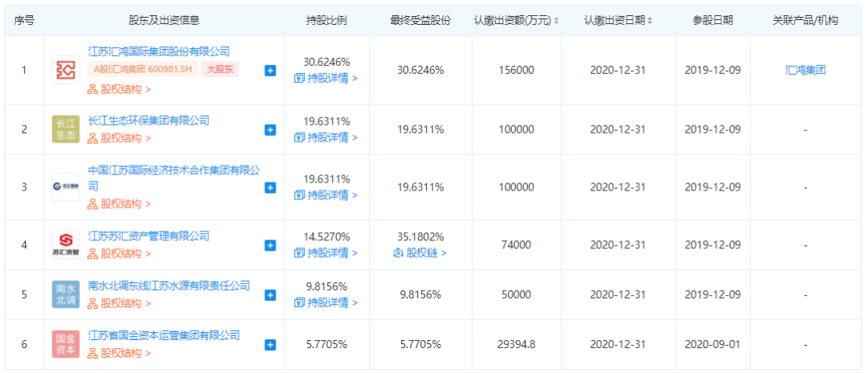Screen dimensions: 868x373
Task: View 股权结构 for 江苏汇鸿国际集团
Action: pos(119,89)
